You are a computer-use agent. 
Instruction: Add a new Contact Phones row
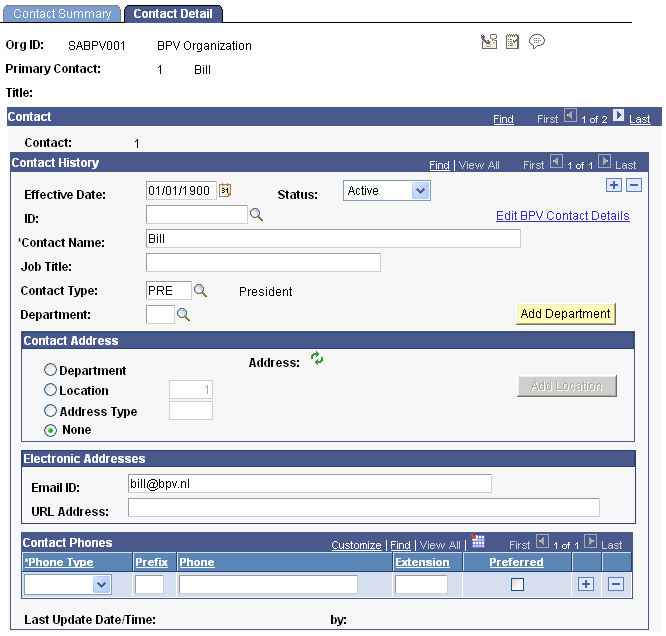click(586, 584)
